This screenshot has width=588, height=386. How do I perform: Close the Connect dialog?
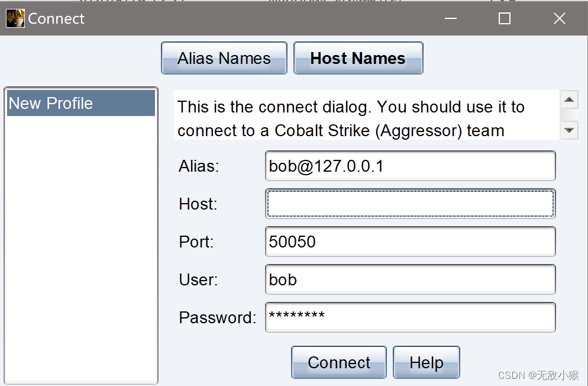558,18
